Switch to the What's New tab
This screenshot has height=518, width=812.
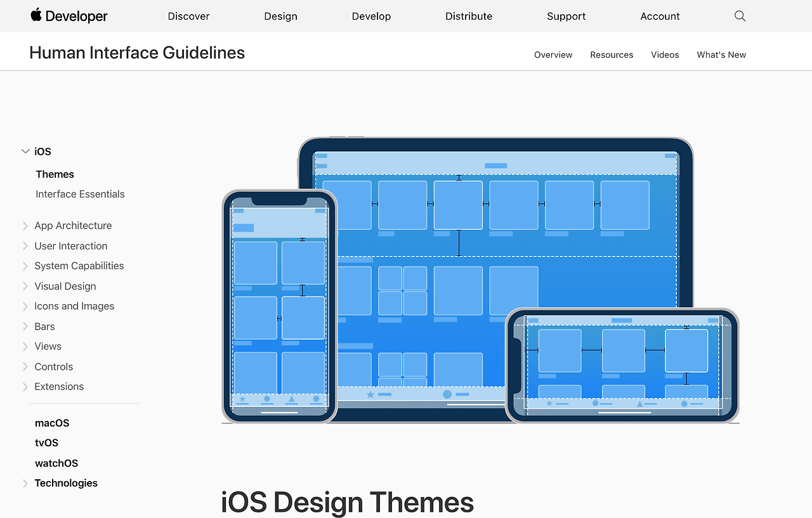coord(721,55)
